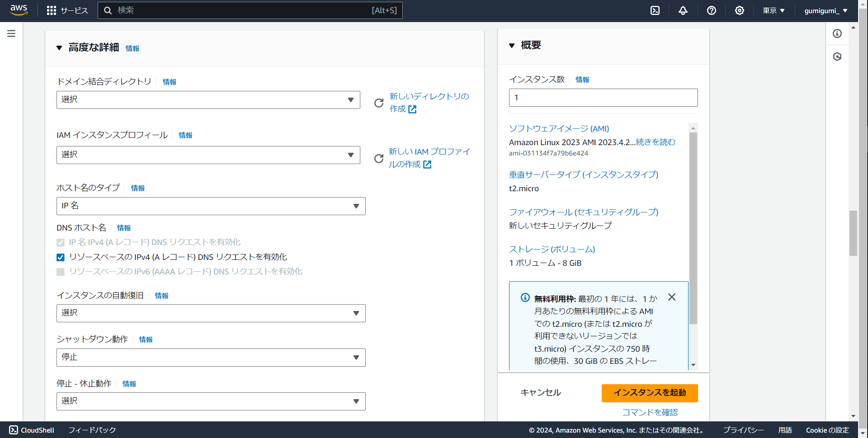Click the インスタンスを起動 launch button
This screenshot has height=438, width=868.
coord(649,393)
